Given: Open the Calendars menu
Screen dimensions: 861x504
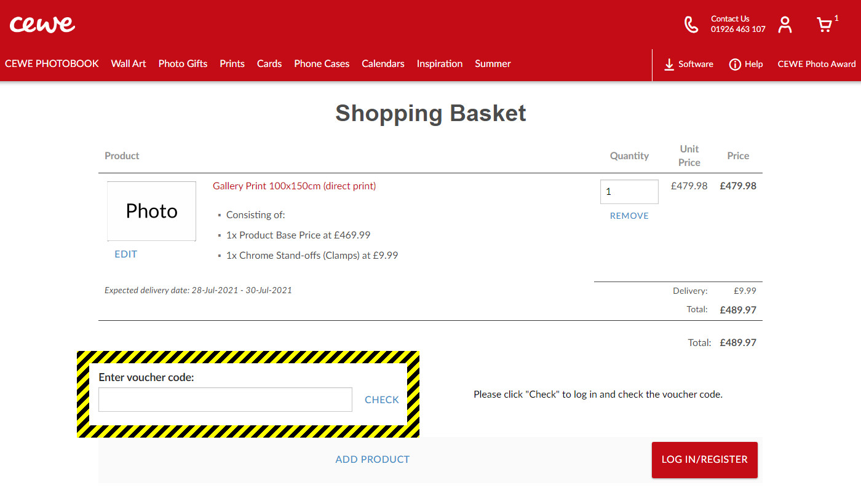Looking at the screenshot, I should [383, 63].
